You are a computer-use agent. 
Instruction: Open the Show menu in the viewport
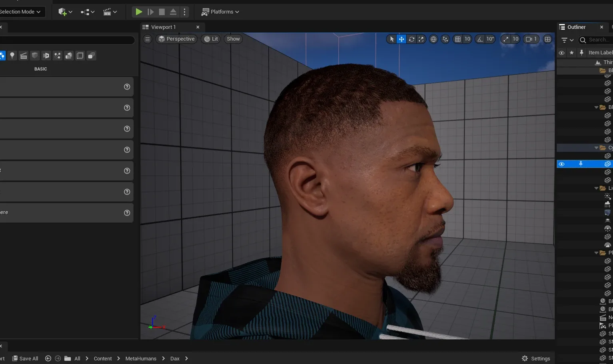coord(233,39)
